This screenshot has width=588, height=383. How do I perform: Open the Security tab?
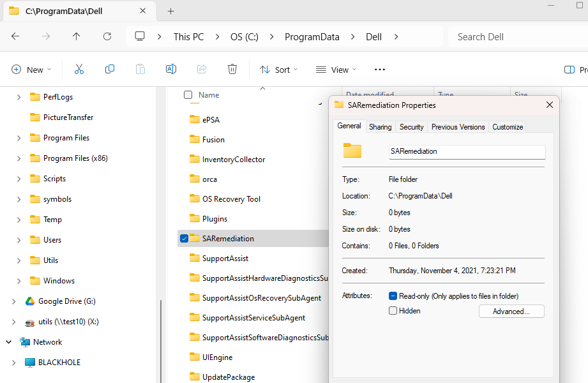tap(411, 127)
